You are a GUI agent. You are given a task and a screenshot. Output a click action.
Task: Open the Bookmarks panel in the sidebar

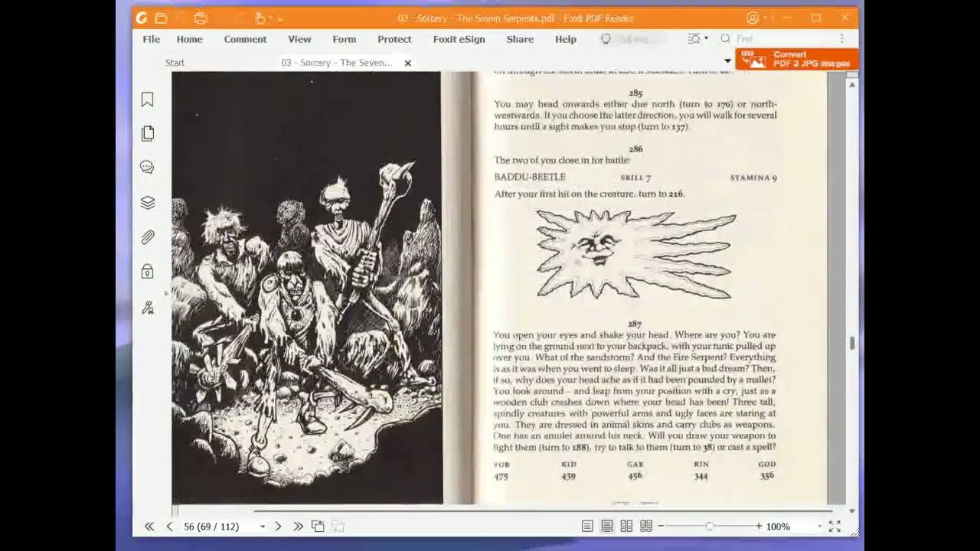pyautogui.click(x=148, y=99)
